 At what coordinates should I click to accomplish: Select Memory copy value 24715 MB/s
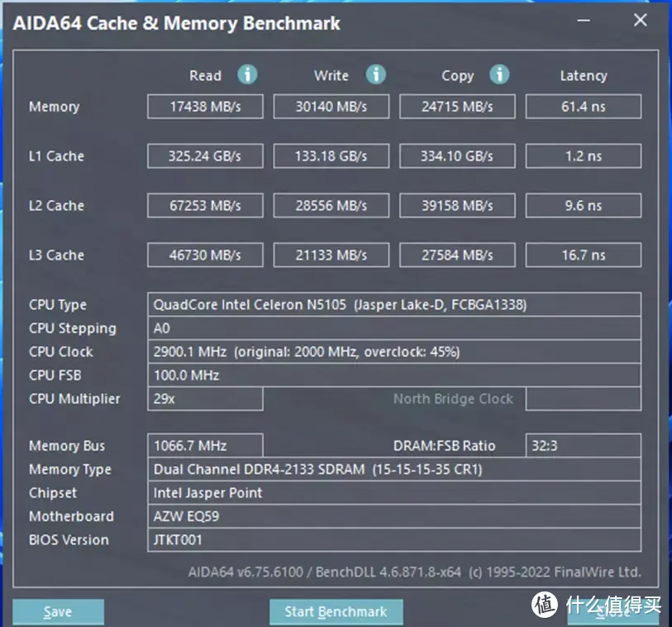pyautogui.click(x=457, y=107)
